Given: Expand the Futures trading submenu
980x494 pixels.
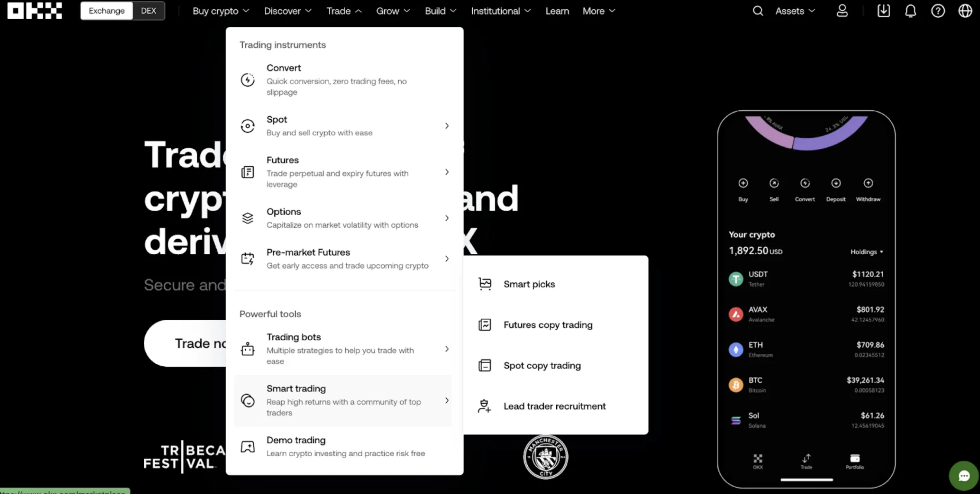Looking at the screenshot, I should point(446,171).
